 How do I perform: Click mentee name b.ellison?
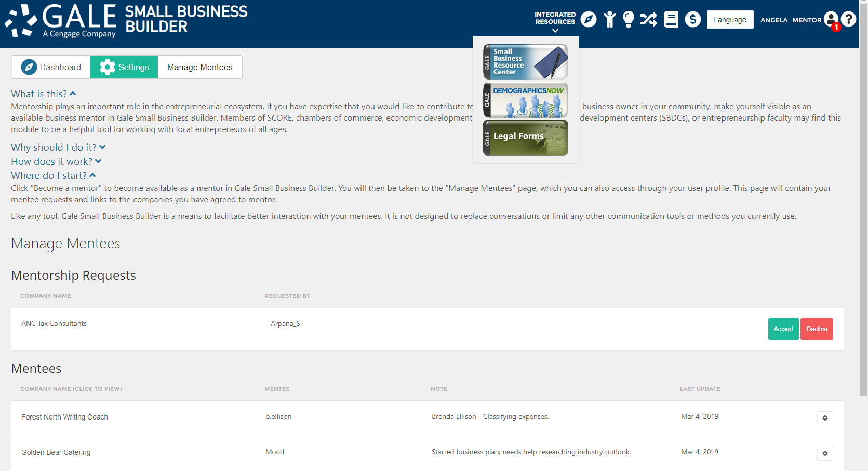point(278,416)
